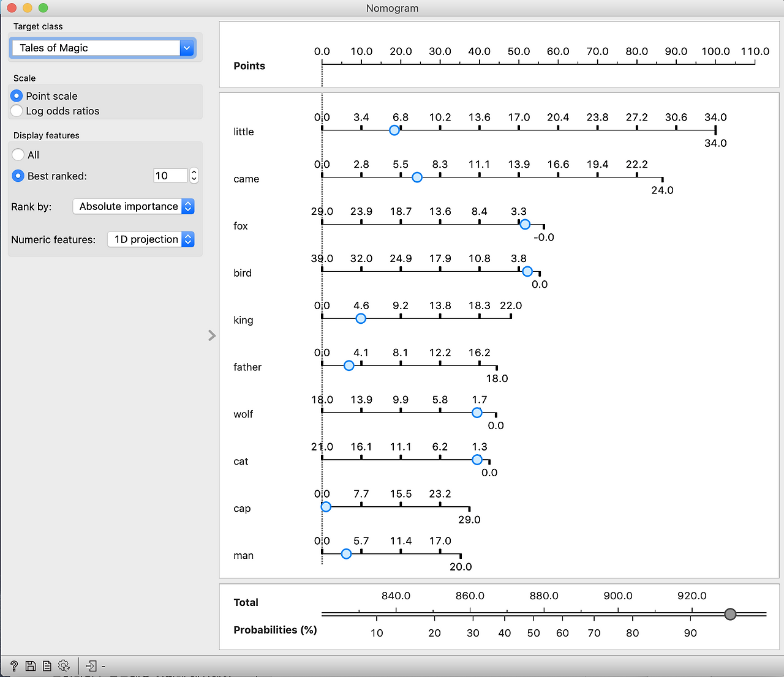Viewport: 784px width, 677px height.
Task: Click the 24.0 max value under came
Action: point(662,190)
